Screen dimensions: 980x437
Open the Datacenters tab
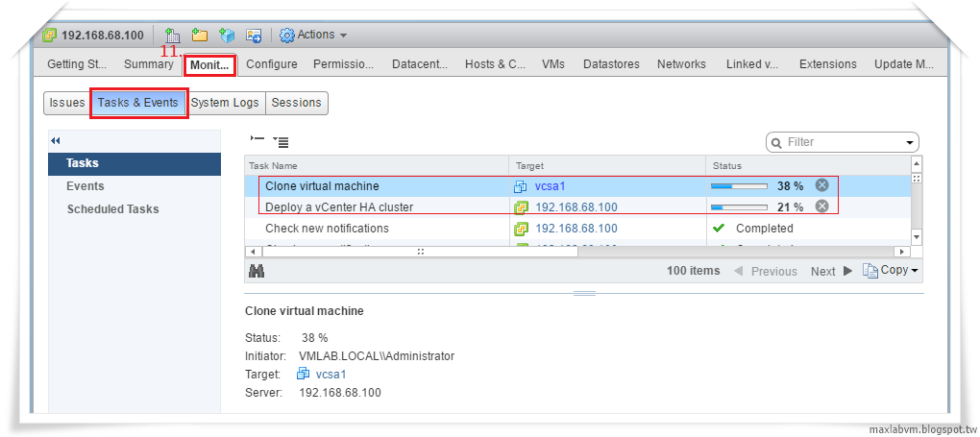[420, 63]
